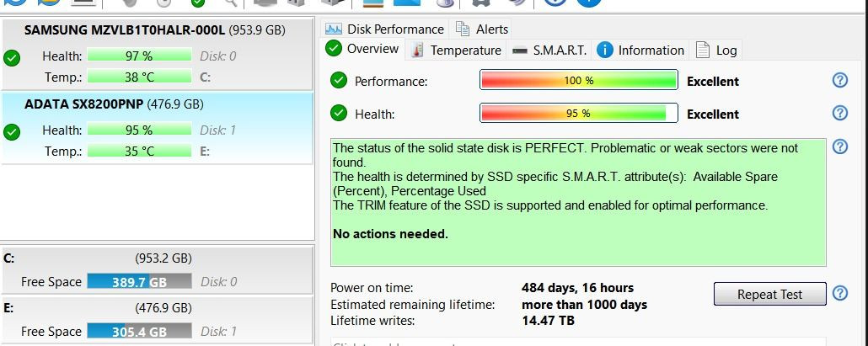Switch to the Information tab
Image resolution: width=868 pixels, height=346 pixels.
640,51
